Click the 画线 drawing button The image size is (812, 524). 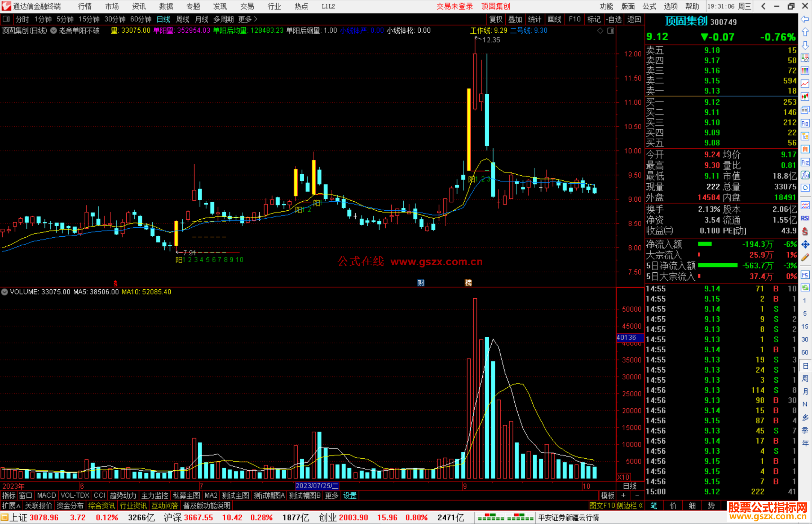point(554,19)
